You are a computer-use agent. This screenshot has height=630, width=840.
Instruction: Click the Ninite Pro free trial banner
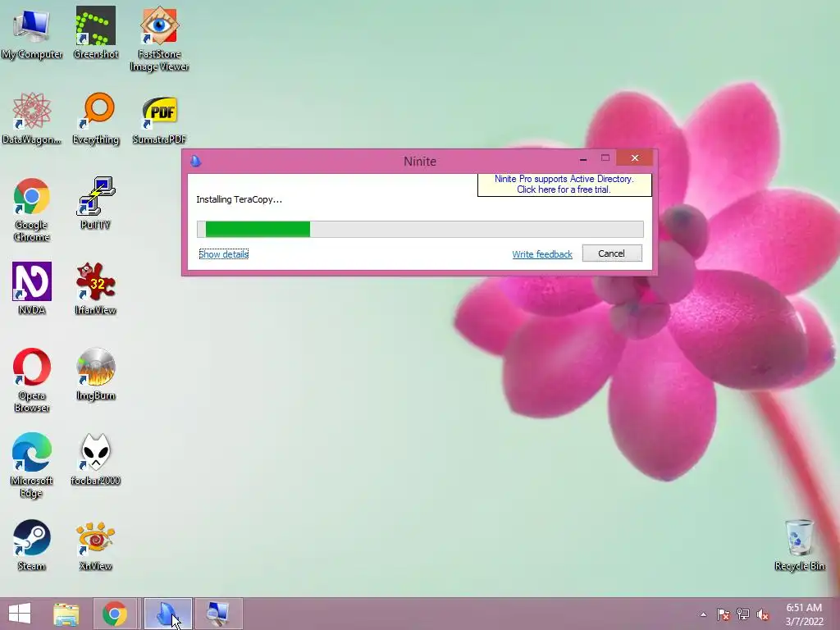(564, 185)
